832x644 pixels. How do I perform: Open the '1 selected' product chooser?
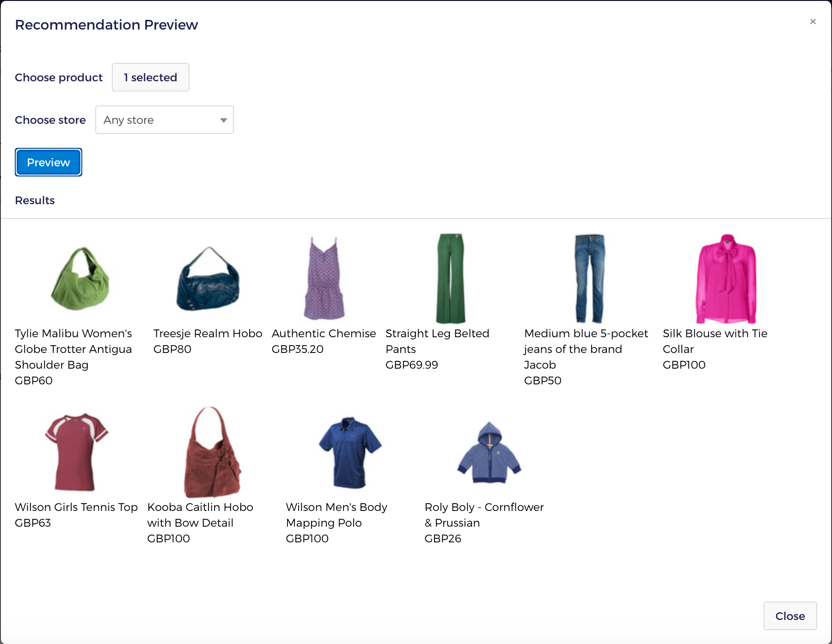(150, 77)
